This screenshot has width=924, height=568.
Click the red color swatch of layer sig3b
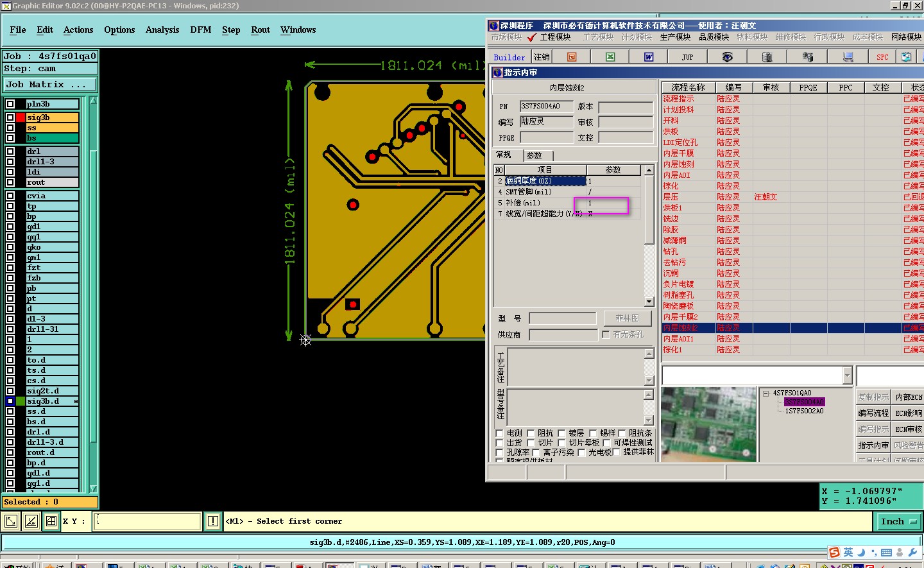(x=21, y=117)
